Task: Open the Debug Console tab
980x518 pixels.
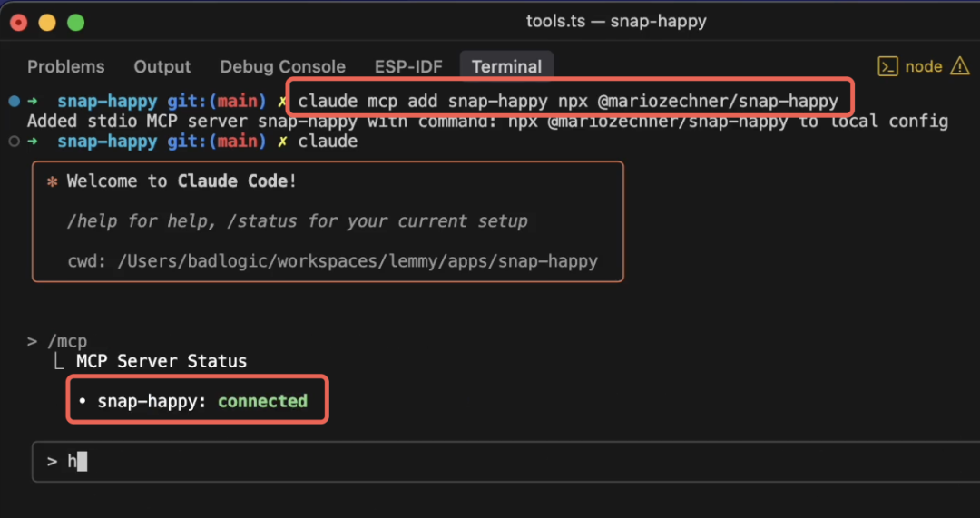Action: click(x=282, y=67)
